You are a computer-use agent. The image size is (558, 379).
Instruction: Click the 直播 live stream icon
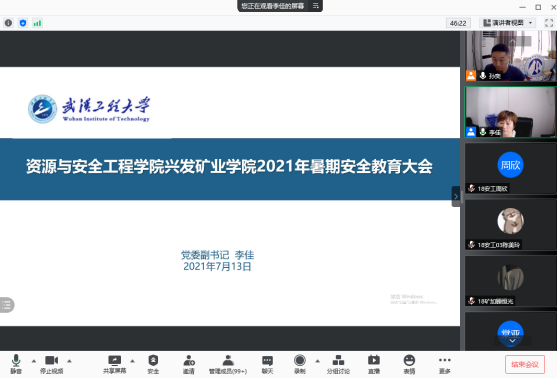pos(374,364)
